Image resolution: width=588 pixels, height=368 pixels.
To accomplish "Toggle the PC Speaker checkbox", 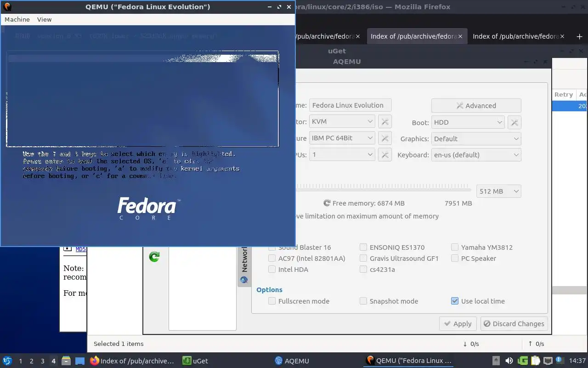I will [x=455, y=258].
